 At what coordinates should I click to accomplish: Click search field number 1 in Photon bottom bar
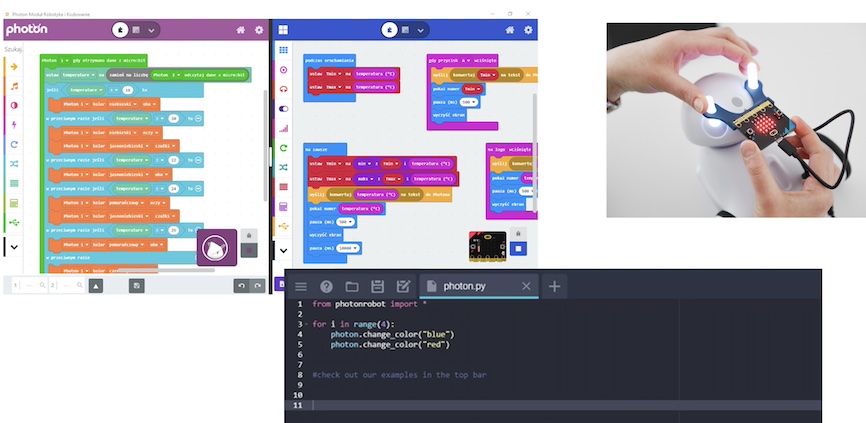(x=30, y=285)
